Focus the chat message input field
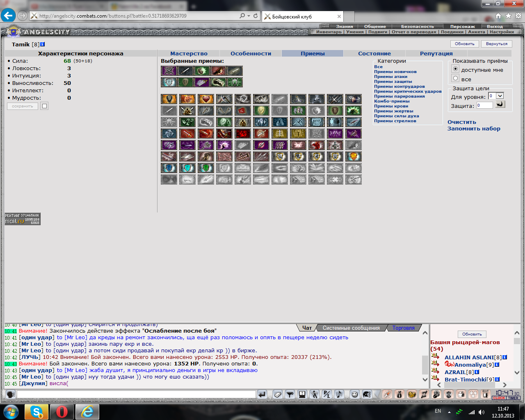Image resolution: width=525 pixels, height=420 pixels. tap(136, 395)
